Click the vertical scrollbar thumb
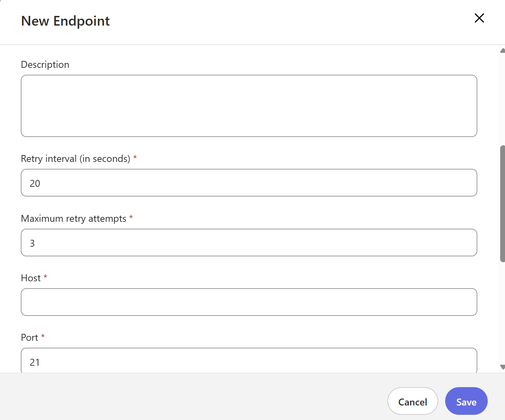 (503, 204)
